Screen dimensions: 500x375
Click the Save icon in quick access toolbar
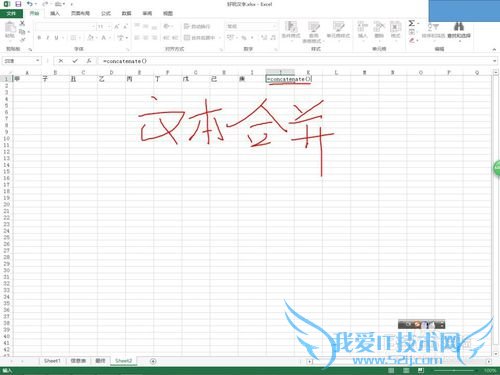coord(18,4)
